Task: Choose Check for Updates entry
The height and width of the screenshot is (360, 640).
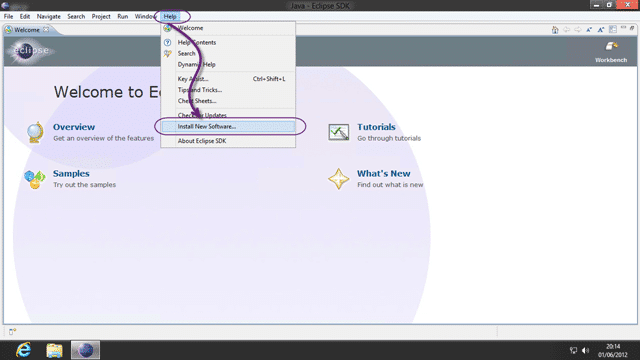Action: pyautogui.click(x=228, y=115)
